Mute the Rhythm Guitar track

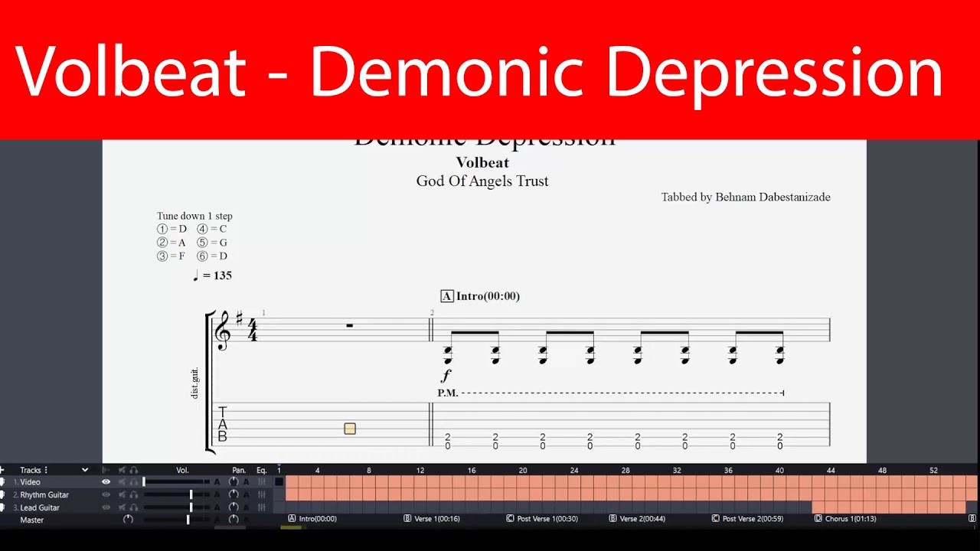(122, 494)
